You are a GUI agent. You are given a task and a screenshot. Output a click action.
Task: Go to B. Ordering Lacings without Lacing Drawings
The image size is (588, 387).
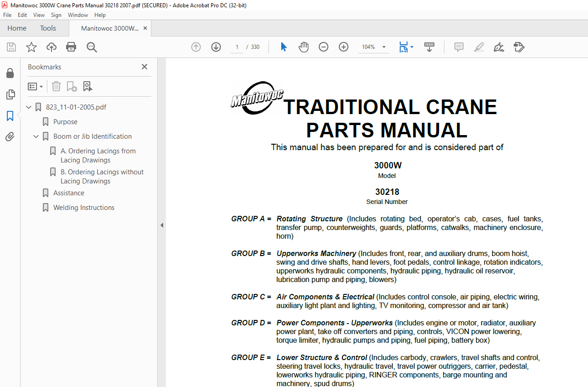tap(102, 177)
